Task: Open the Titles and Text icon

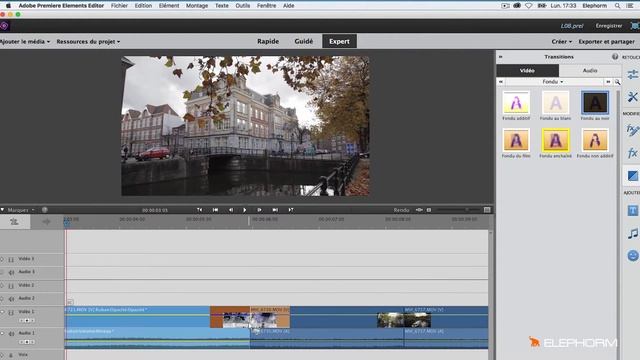Action: coord(632,211)
